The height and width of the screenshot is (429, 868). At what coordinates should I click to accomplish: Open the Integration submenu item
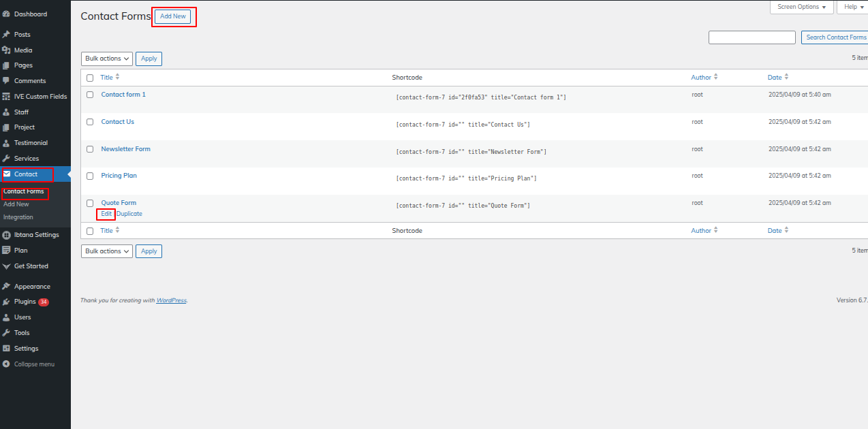click(18, 217)
